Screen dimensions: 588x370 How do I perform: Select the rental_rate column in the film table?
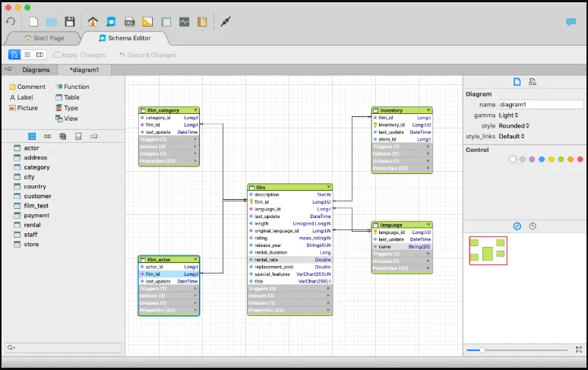pyautogui.click(x=290, y=259)
